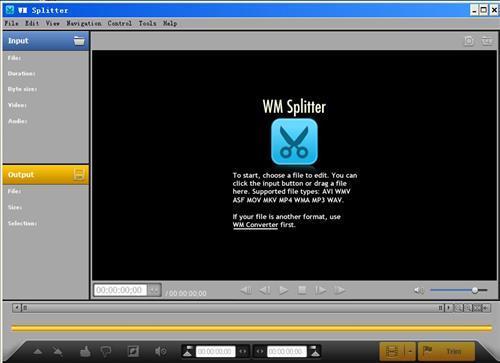
Task: Click the audio settings speaker icon in bottom toolbar
Action: click(x=161, y=351)
